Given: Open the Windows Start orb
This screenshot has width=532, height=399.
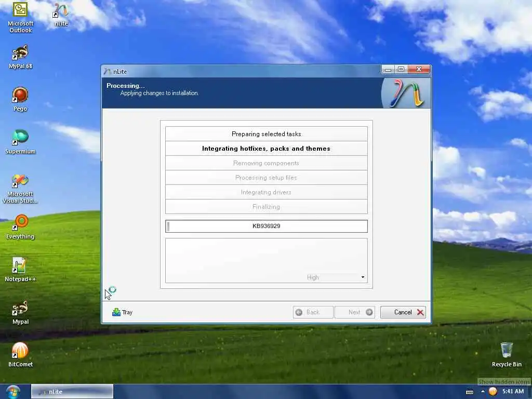Looking at the screenshot, I should coord(13,392).
